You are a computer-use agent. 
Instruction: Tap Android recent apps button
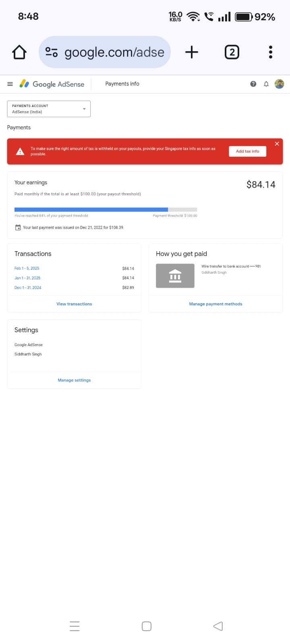(x=75, y=626)
